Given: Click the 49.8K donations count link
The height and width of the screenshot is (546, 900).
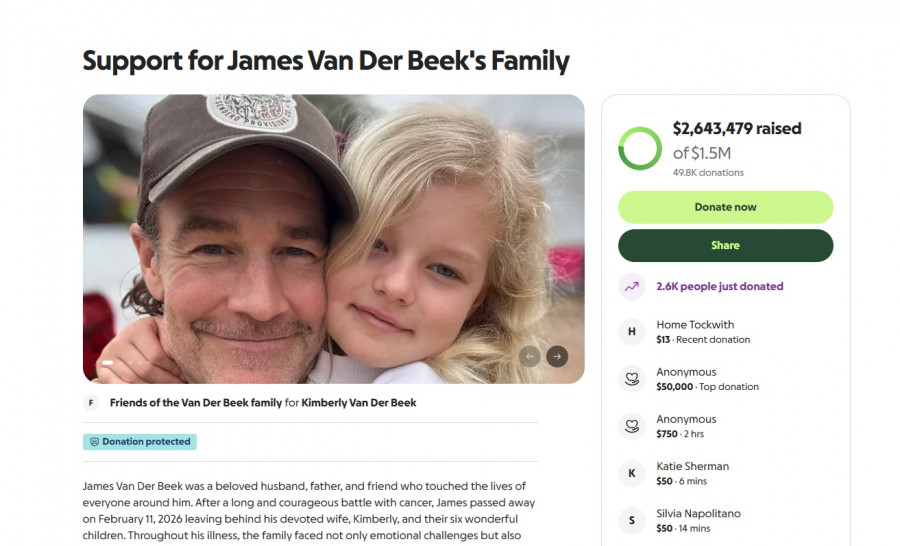Looking at the screenshot, I should tap(708, 173).
